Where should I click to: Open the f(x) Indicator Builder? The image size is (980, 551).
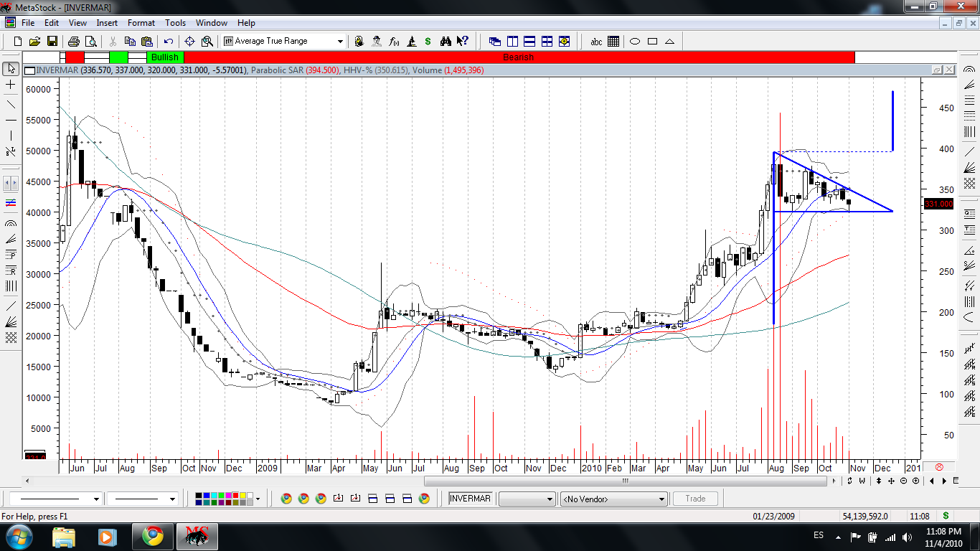[394, 42]
